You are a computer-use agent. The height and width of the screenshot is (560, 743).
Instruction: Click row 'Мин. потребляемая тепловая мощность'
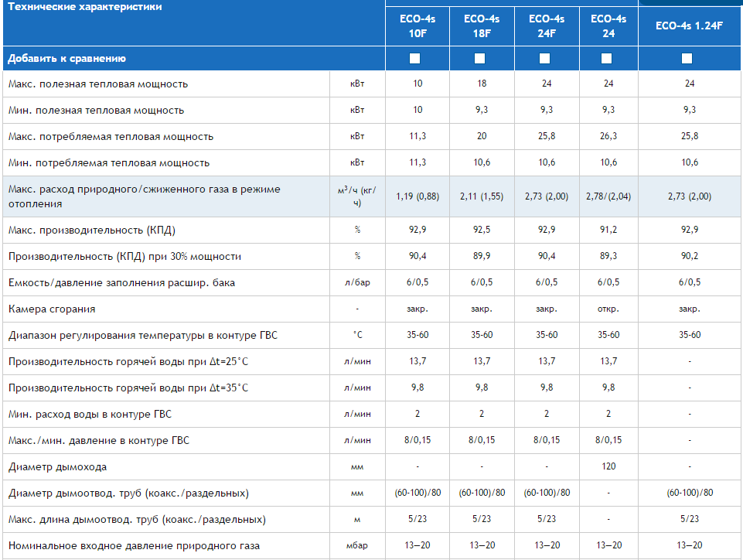(371, 163)
